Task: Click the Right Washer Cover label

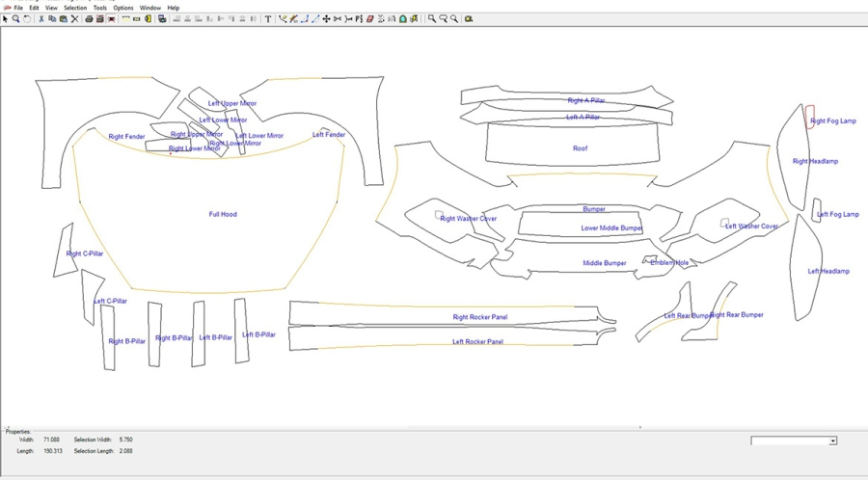Action: pos(469,219)
